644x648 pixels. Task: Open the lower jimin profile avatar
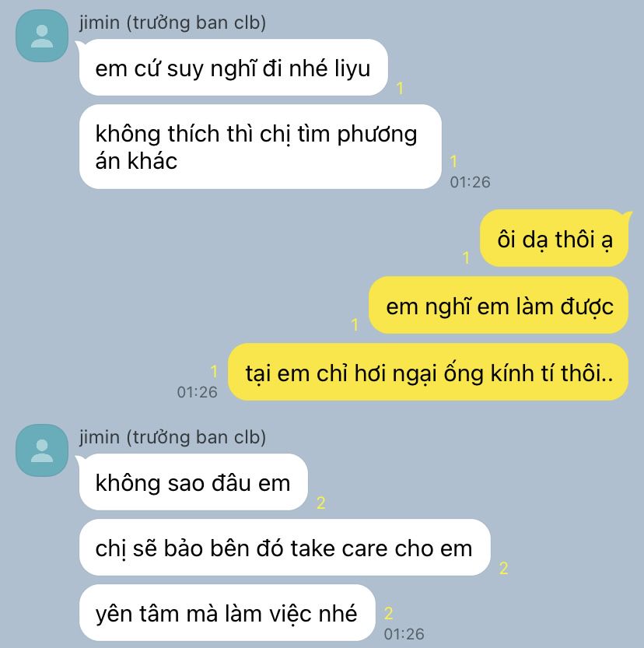[x=42, y=450]
